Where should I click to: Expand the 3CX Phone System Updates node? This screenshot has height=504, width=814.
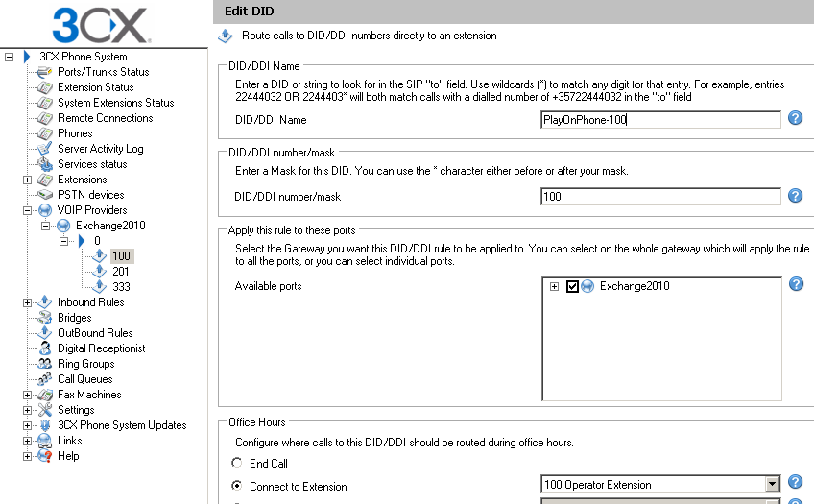[x=27, y=425]
